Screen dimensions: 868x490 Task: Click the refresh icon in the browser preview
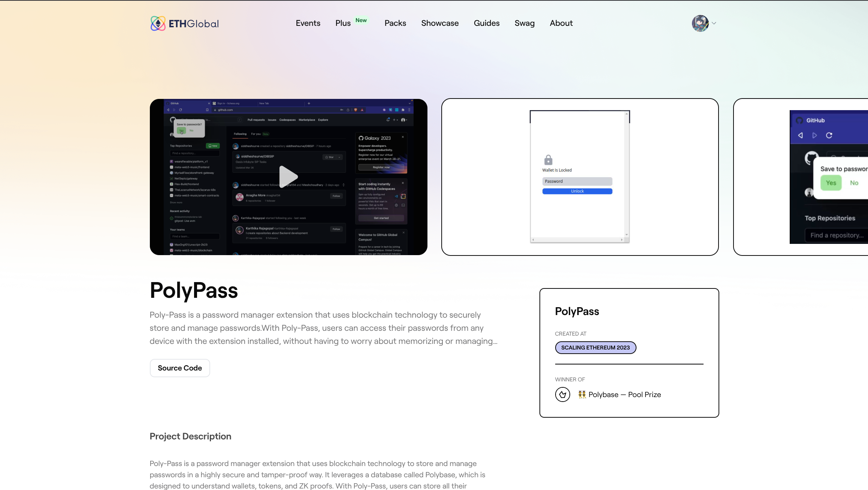click(181, 110)
